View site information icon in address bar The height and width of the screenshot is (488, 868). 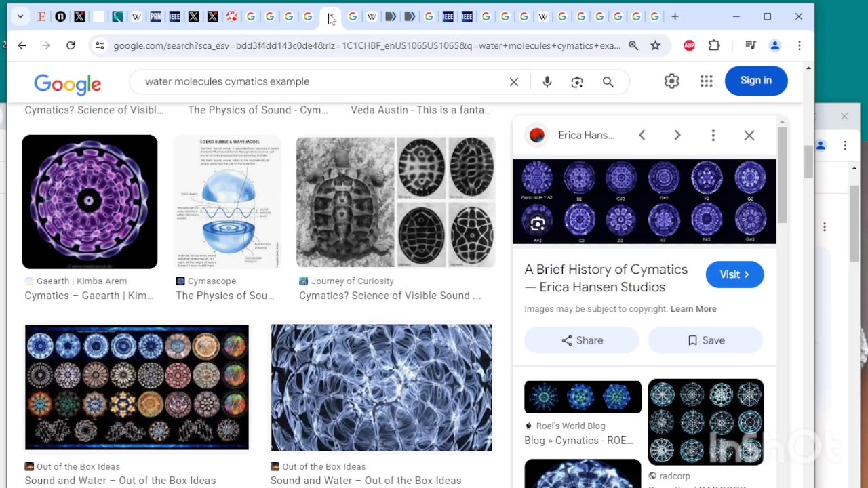point(100,45)
